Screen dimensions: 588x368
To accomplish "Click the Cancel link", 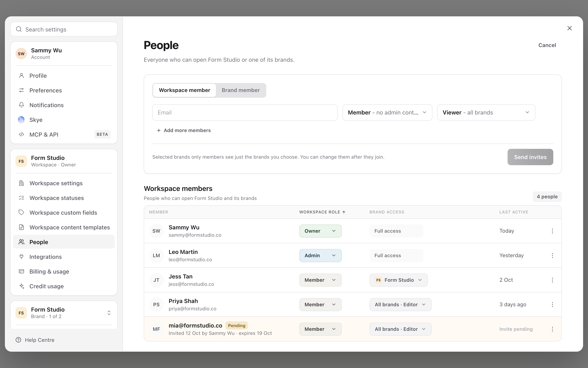I will (547, 45).
